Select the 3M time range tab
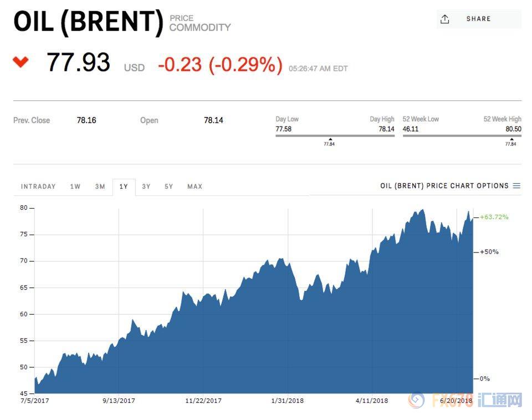The height and width of the screenshot is (420, 532). [100, 186]
